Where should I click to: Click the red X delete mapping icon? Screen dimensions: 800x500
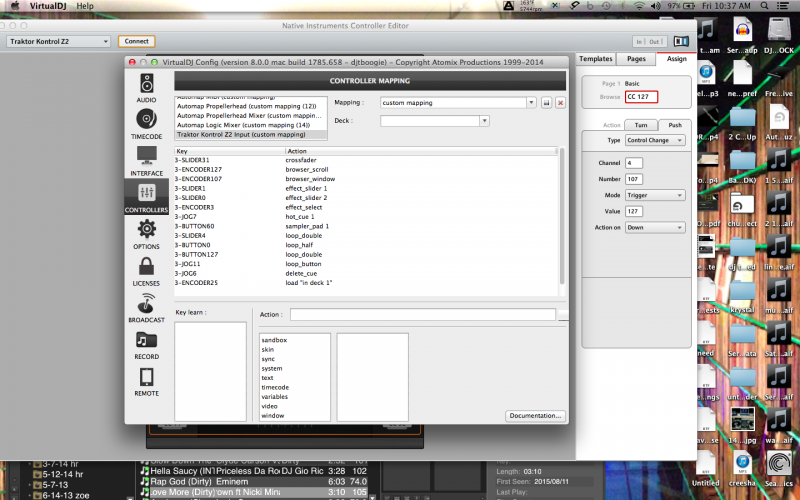click(560, 103)
